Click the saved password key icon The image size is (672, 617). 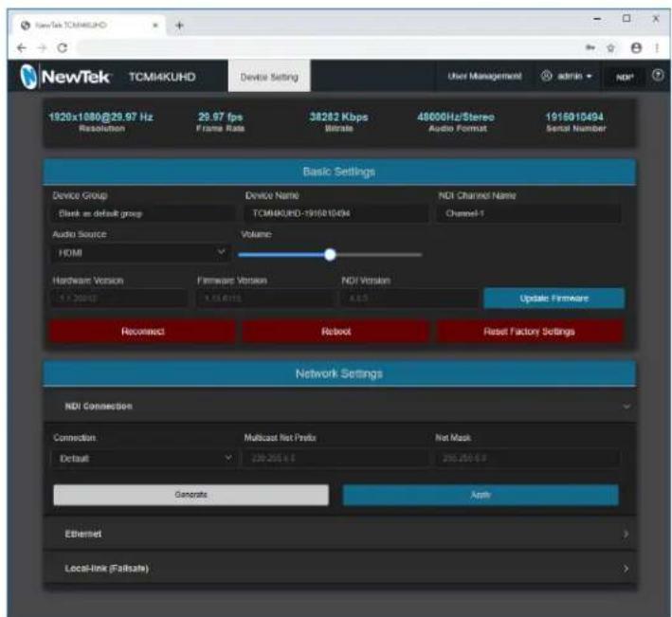[590, 47]
